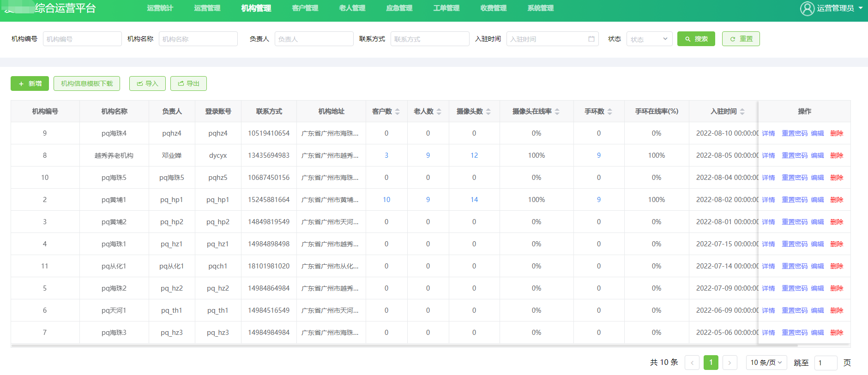Click 摄像头数 value 14 for pq黄埔1
This screenshot has width=868, height=375.
click(474, 200)
